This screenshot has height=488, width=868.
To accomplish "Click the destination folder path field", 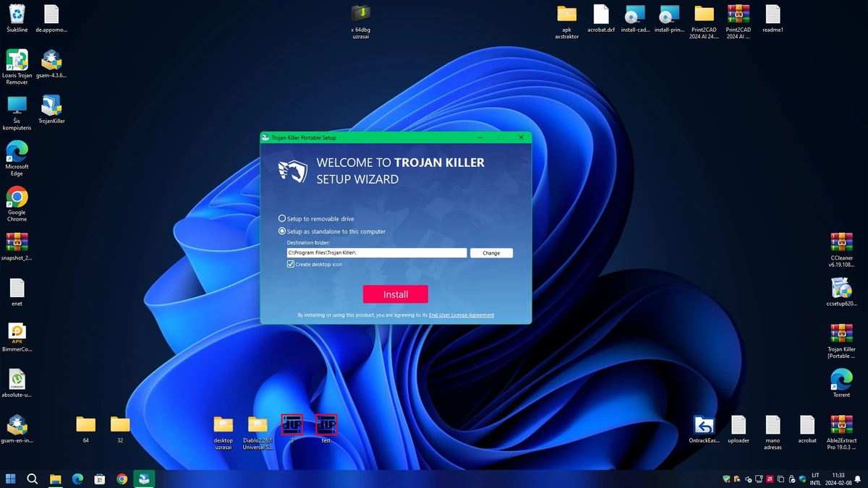I will (x=377, y=253).
